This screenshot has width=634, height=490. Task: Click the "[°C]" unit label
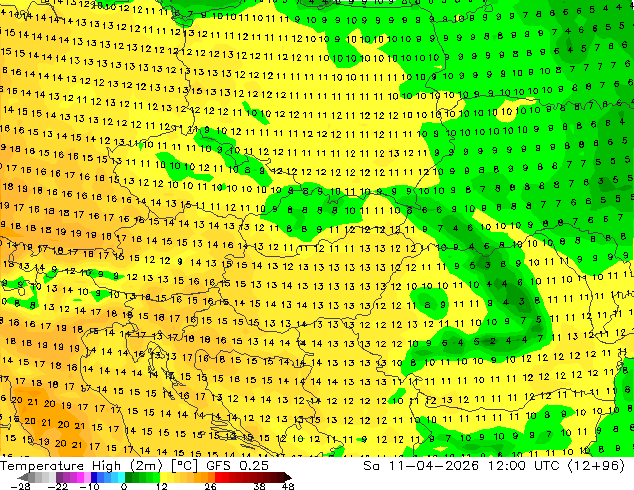184,466
